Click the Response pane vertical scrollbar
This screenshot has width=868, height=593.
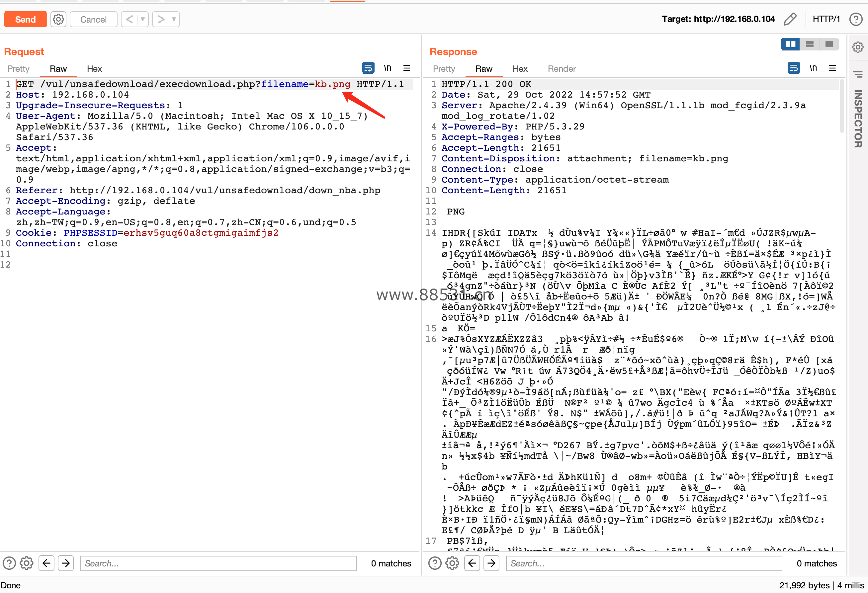click(842, 106)
